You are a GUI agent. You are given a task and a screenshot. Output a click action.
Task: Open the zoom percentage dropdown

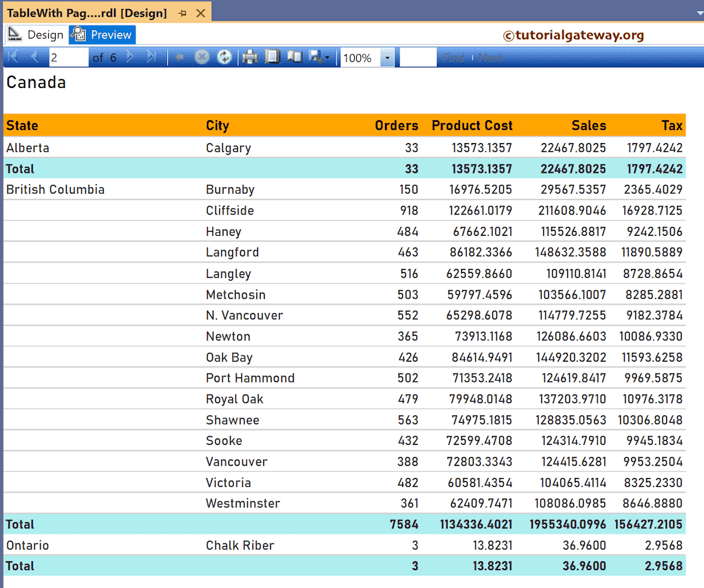click(386, 56)
